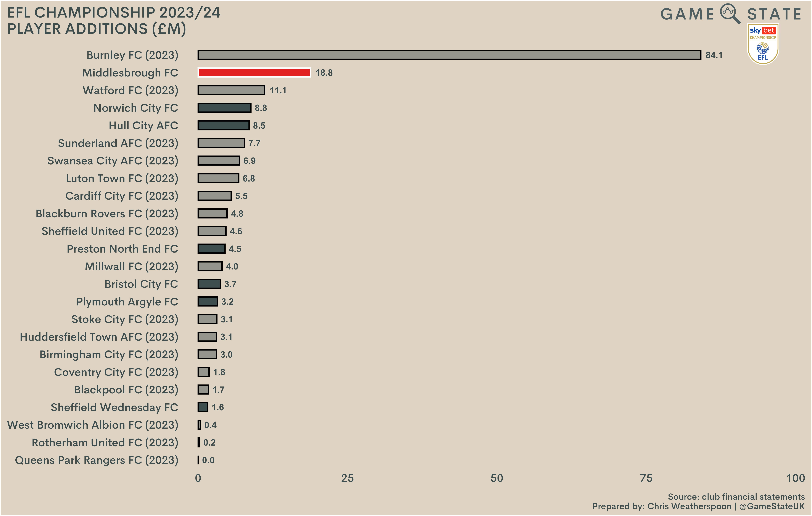The width and height of the screenshot is (812, 516).
Task: Click the Plymouth Argyle FC label
Action: (x=127, y=302)
